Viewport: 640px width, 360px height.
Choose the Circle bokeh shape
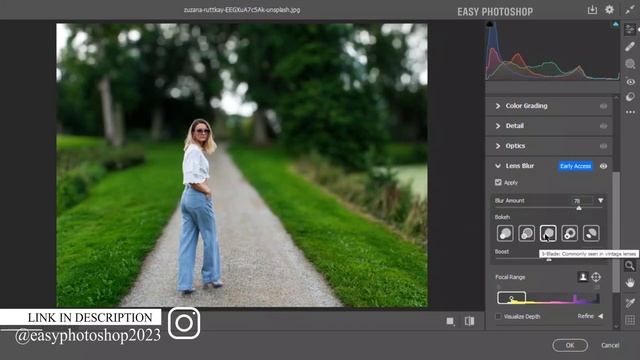pos(505,233)
